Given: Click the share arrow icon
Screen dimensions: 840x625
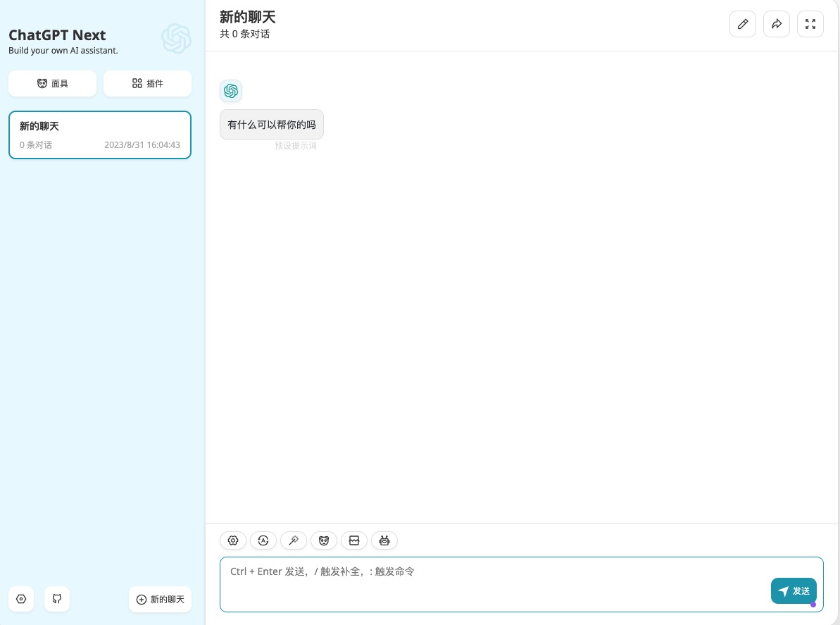Looking at the screenshot, I should 776,24.
